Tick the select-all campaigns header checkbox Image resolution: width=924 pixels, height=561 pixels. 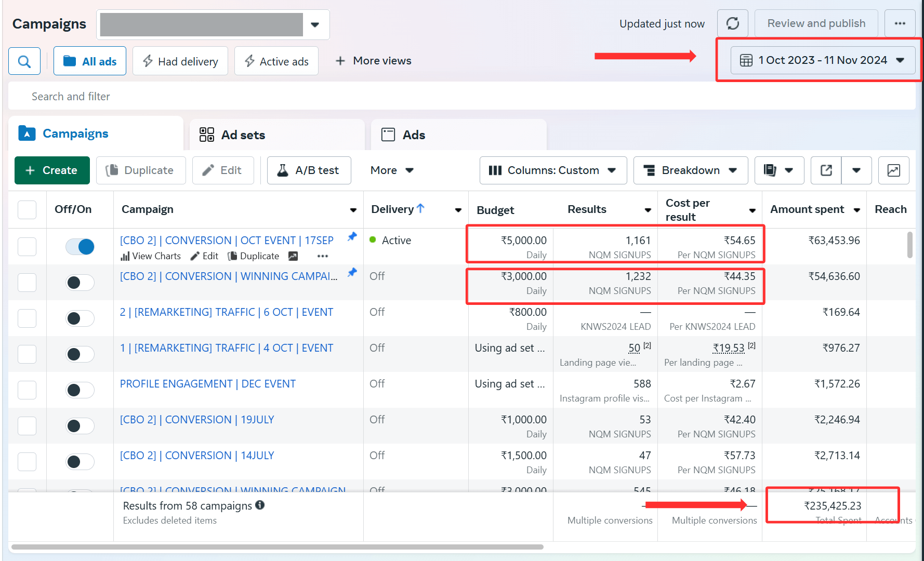tap(27, 210)
